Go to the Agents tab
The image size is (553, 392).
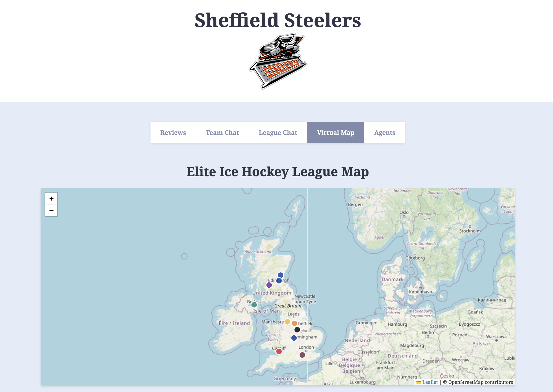(x=385, y=133)
